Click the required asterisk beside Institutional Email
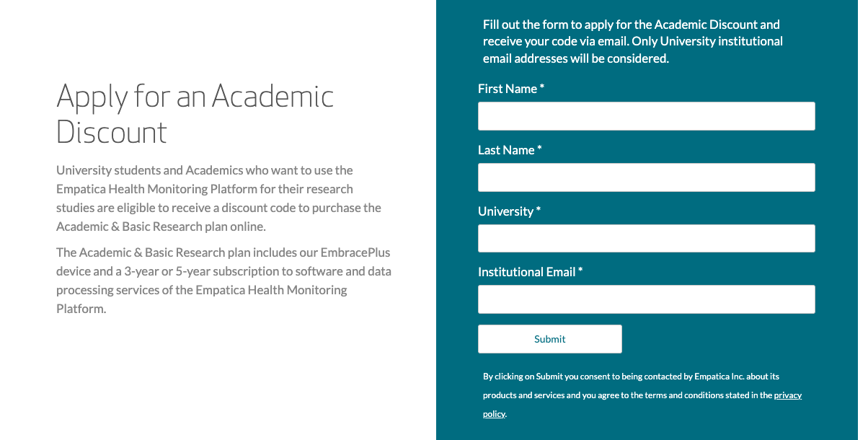The width and height of the screenshot is (868, 440). click(580, 271)
